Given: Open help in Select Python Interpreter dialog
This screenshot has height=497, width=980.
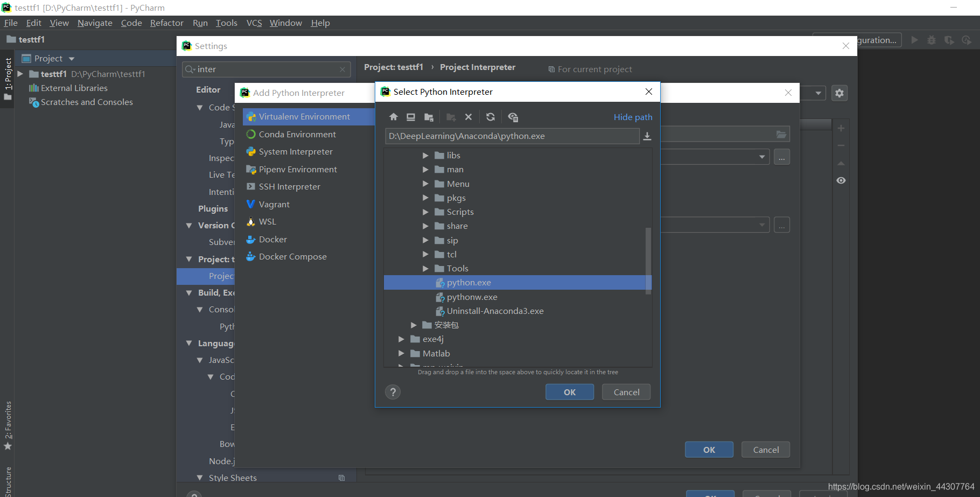Looking at the screenshot, I should [393, 392].
